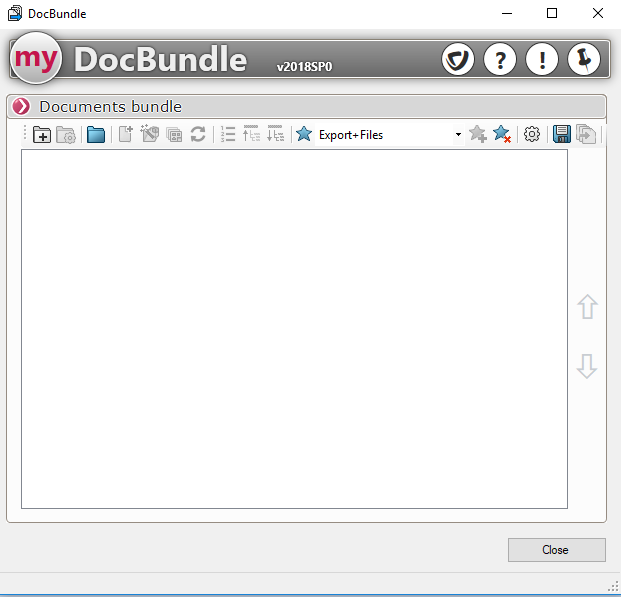Image resolution: width=621 pixels, height=597 pixels.
Task: Click the blue star icon beside Export+Files
Action: pos(304,135)
